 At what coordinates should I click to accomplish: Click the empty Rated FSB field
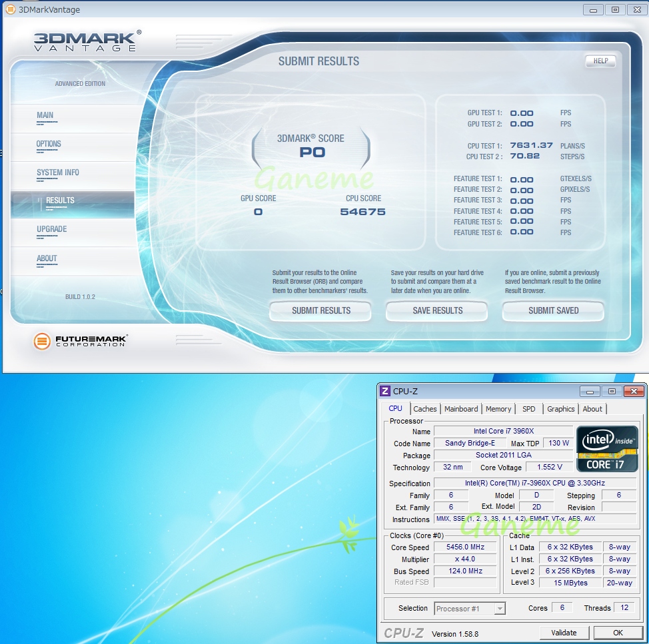tap(465, 582)
